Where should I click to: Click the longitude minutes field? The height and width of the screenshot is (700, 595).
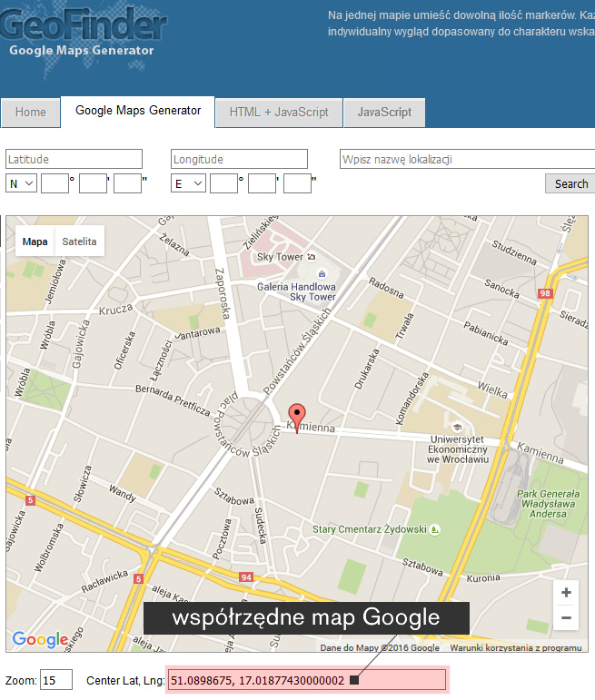pos(263,183)
